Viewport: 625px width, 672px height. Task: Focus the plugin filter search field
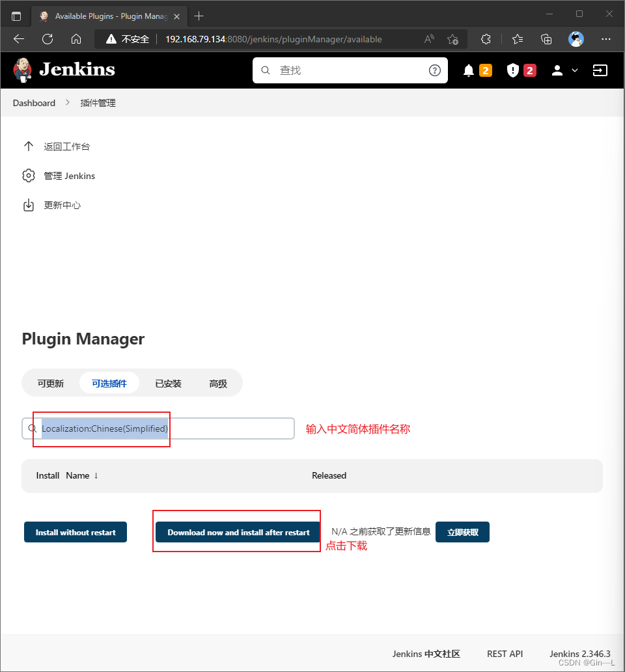158,428
